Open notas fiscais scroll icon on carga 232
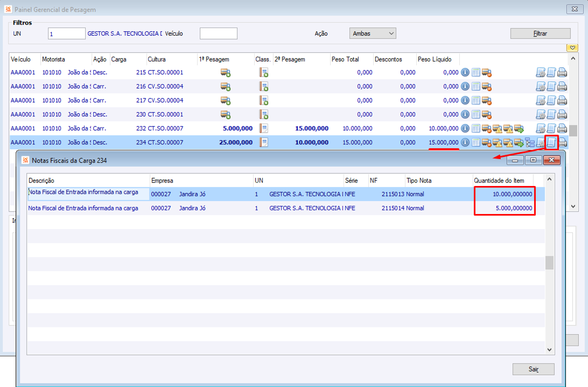 [551, 129]
